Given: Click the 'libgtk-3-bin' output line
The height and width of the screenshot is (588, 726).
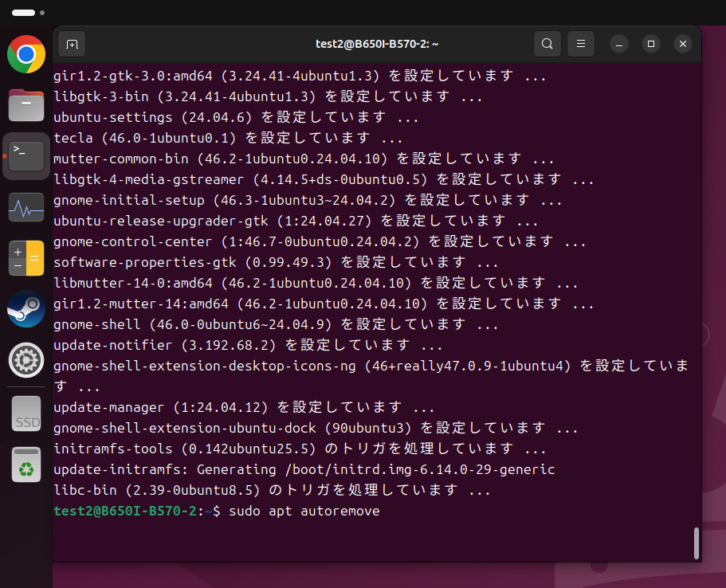Looking at the screenshot, I should pos(268,96).
